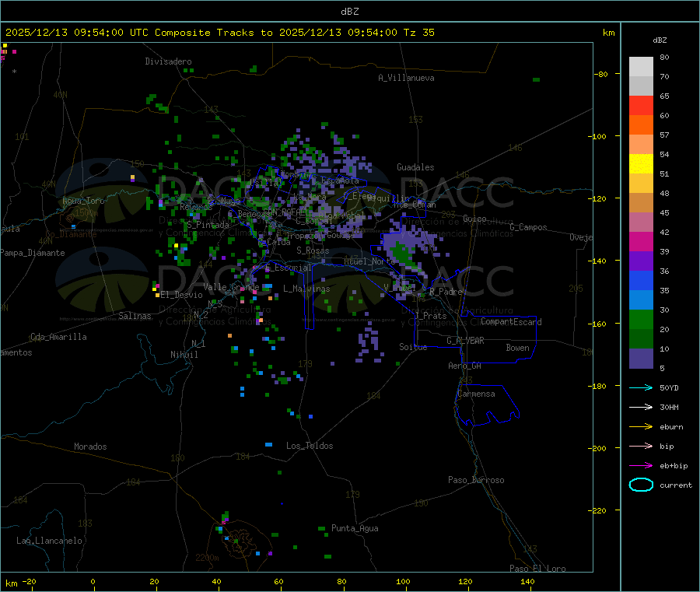Screen dimensions: 700x592
Task: Click the Aero_GA label
Action: click(465, 366)
